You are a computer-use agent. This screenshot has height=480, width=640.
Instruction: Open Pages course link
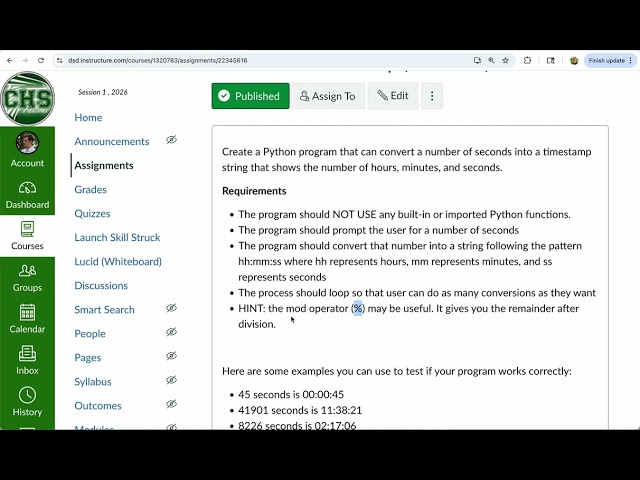tap(87, 358)
